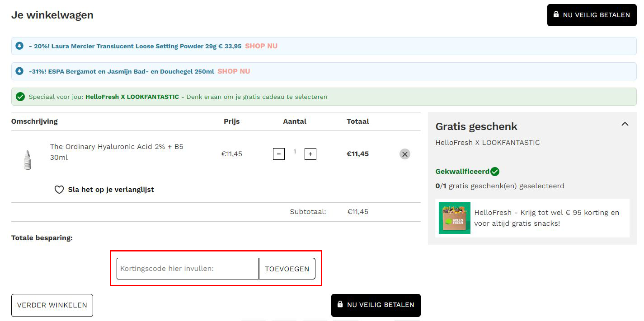Click the lock icon on the bottom payment button

pos(340,305)
